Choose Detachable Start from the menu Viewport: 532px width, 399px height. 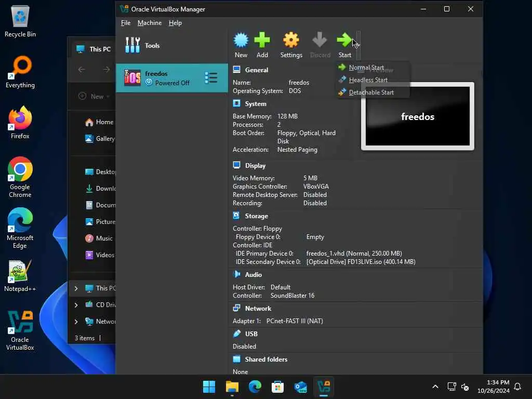coord(371,92)
